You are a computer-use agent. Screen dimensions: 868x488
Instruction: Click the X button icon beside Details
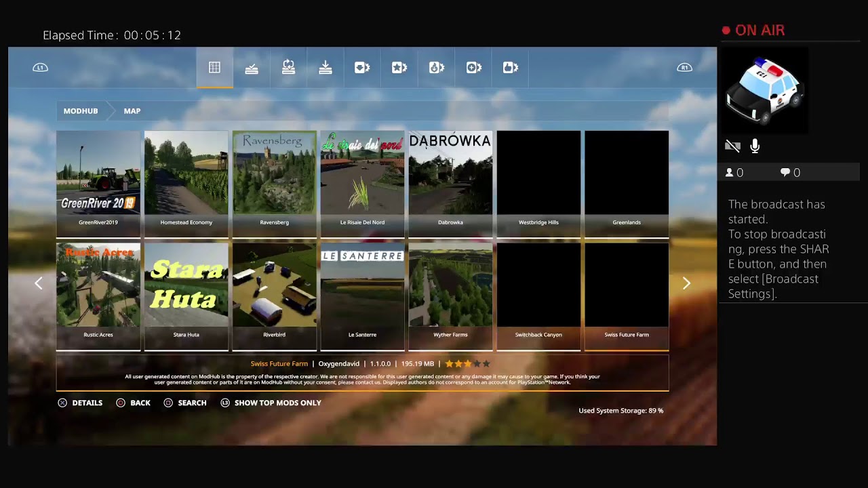click(x=62, y=403)
